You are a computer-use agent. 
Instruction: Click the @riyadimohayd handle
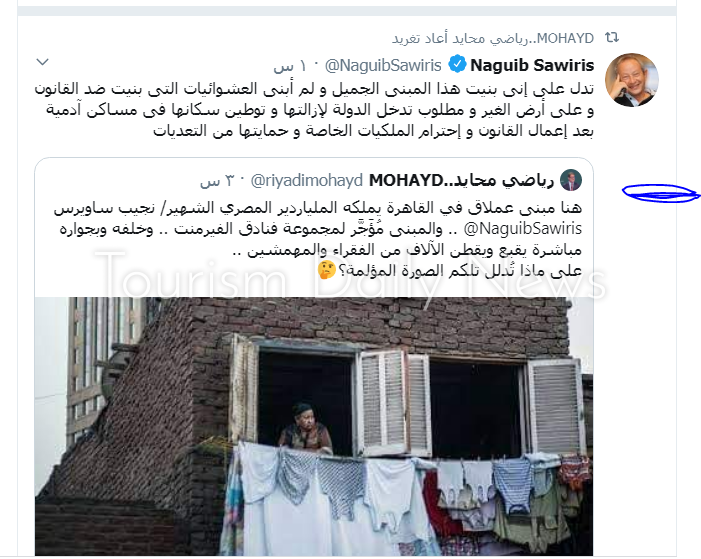tap(307, 181)
